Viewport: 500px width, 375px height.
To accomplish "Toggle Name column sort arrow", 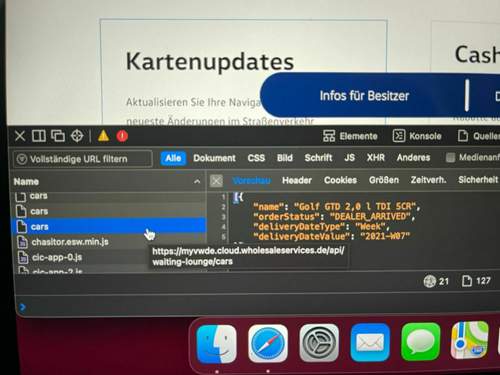I will 197,181.
